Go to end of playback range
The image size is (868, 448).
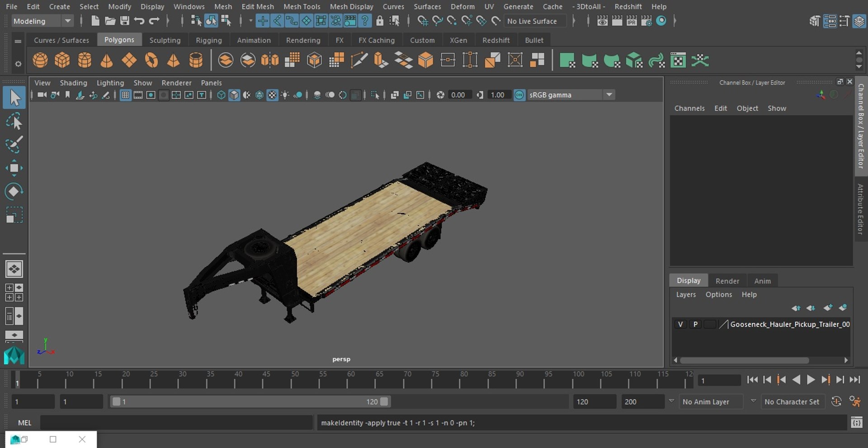pos(854,380)
